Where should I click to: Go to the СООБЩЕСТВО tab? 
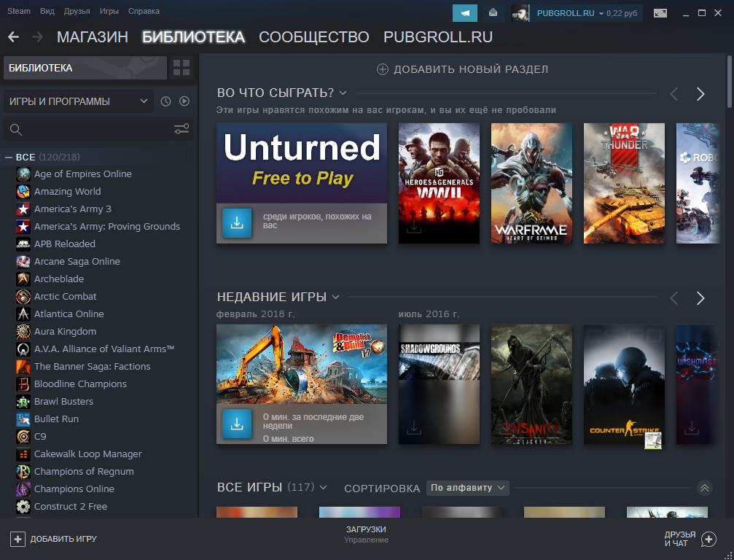(313, 37)
